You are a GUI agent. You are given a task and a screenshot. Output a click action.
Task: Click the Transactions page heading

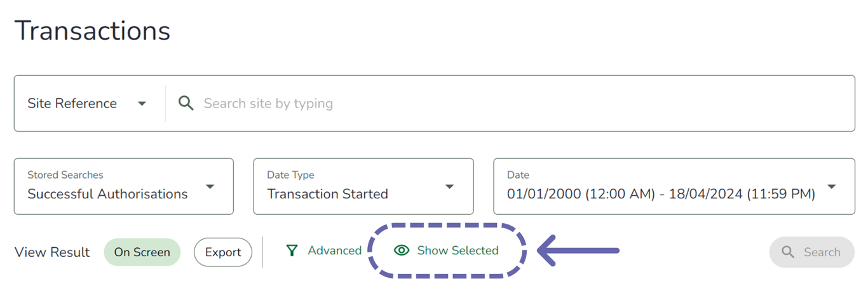click(93, 31)
